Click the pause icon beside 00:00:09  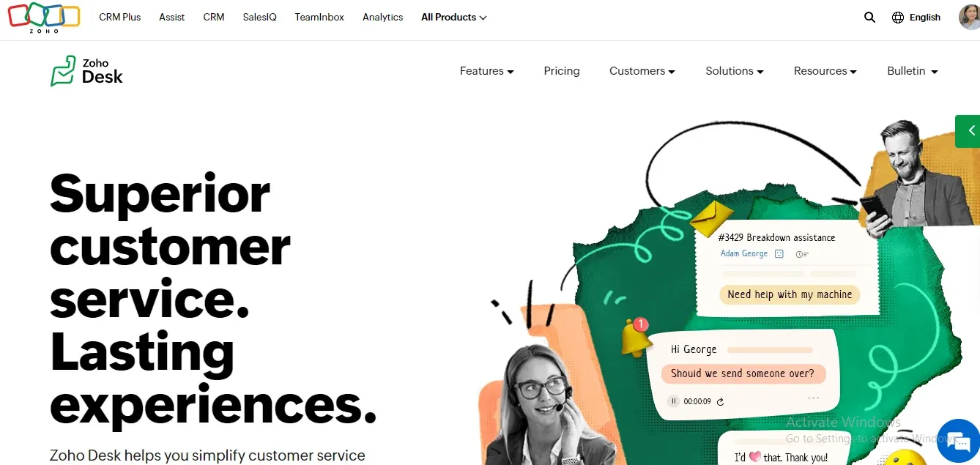(673, 401)
